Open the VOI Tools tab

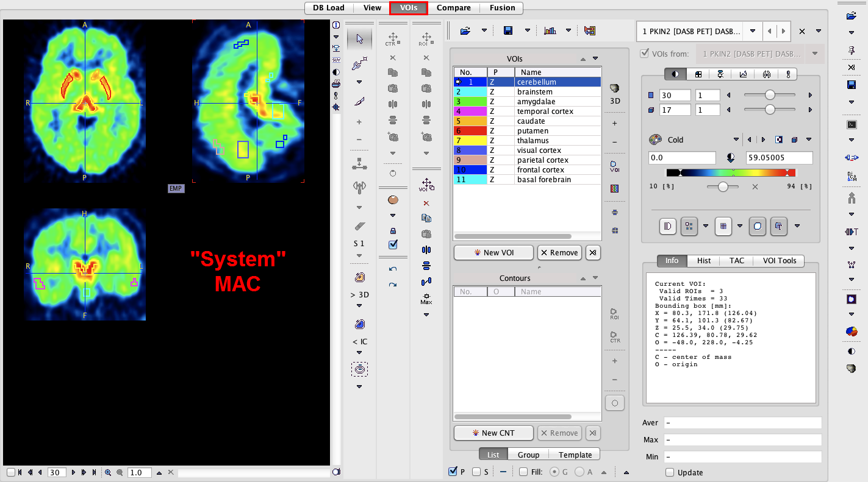coord(780,261)
